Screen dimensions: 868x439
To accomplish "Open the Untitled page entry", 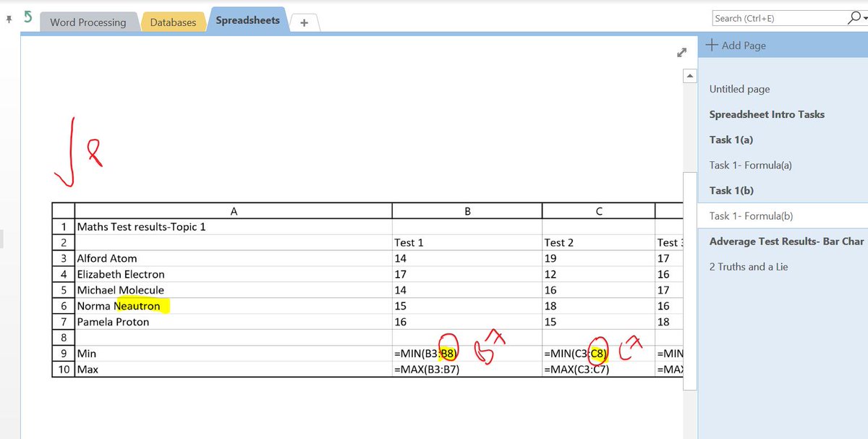I will (x=739, y=89).
